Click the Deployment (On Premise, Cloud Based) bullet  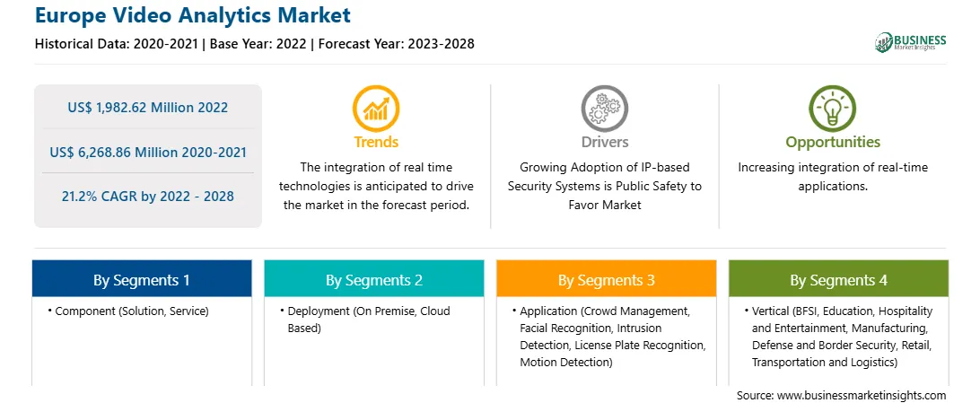pyautogui.click(x=365, y=320)
